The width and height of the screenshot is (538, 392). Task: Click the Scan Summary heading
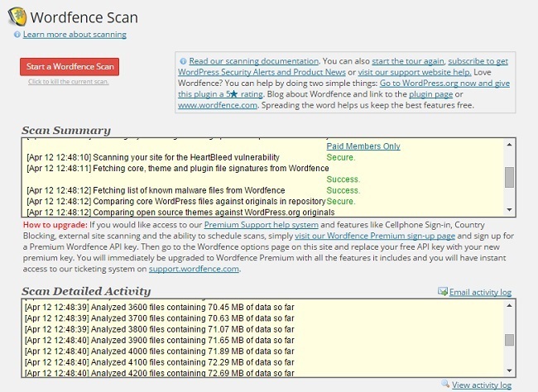pos(66,131)
